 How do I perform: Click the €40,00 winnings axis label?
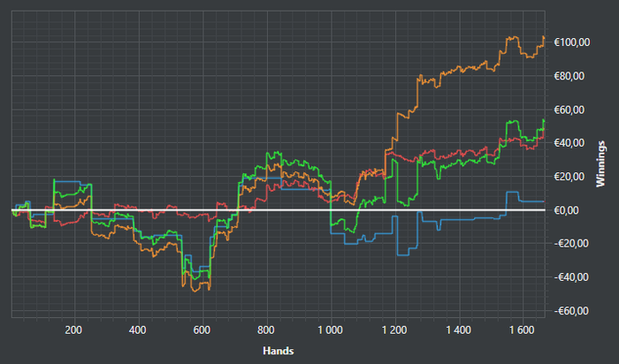coord(569,143)
